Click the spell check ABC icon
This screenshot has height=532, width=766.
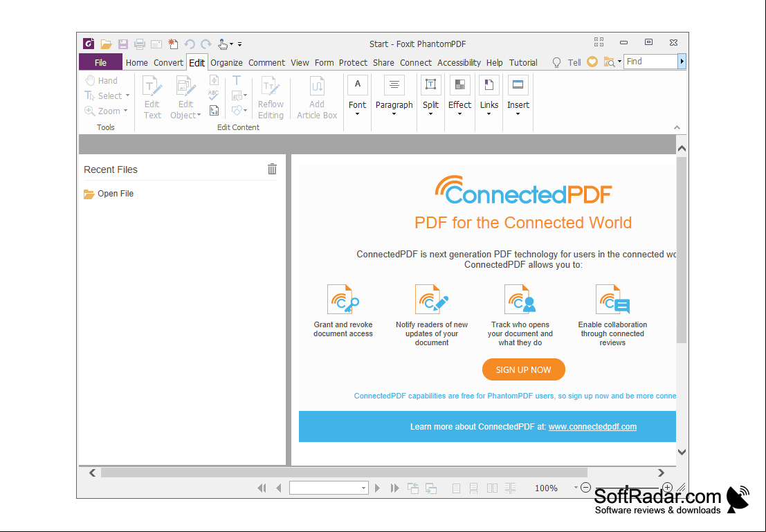click(214, 95)
